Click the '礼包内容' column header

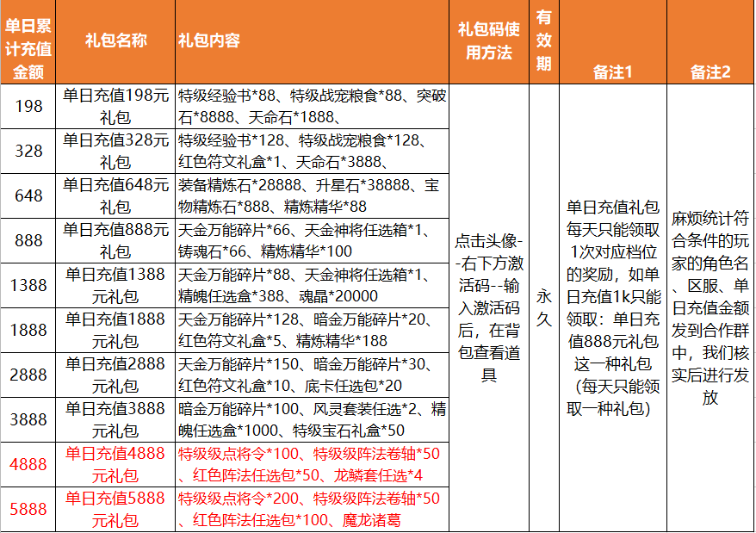[x=313, y=42]
